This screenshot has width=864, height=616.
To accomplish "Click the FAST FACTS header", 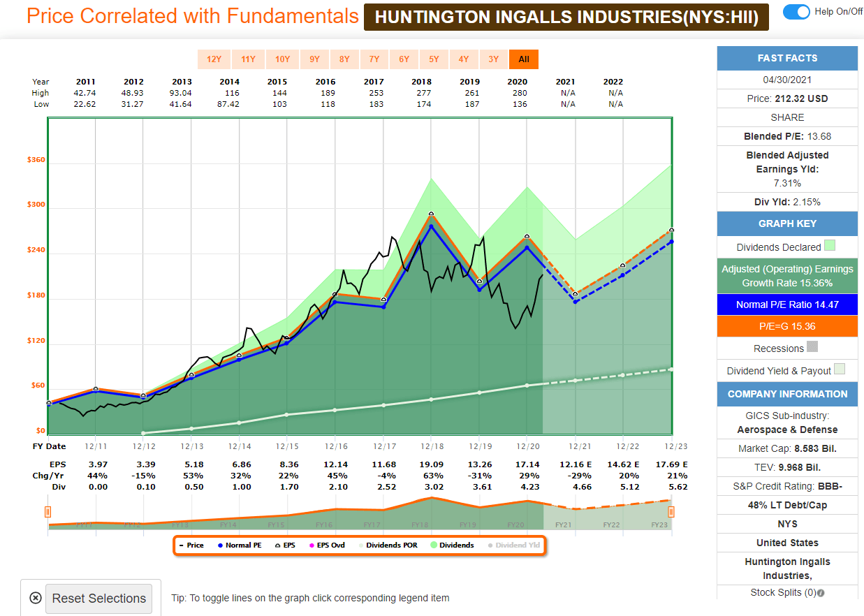I will [787, 58].
